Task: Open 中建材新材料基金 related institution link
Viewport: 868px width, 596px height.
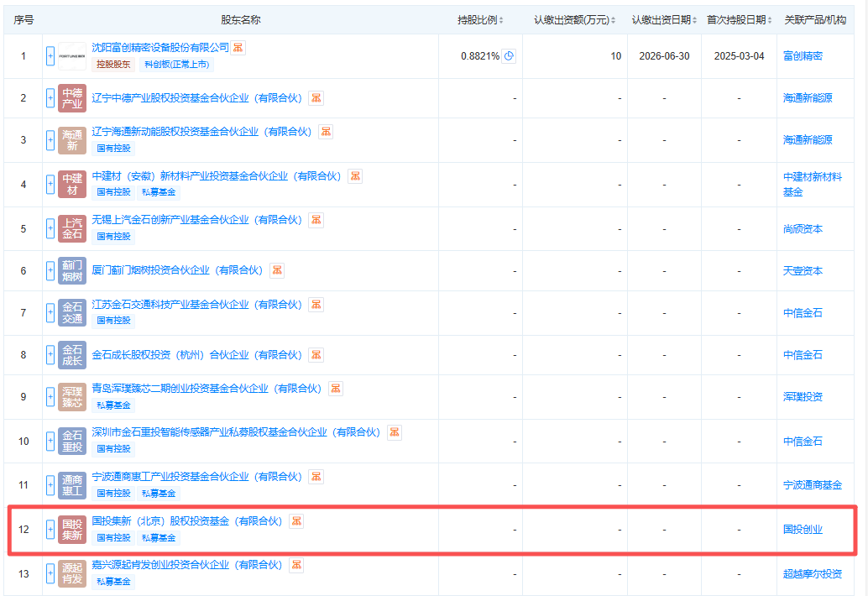Action: tap(812, 185)
